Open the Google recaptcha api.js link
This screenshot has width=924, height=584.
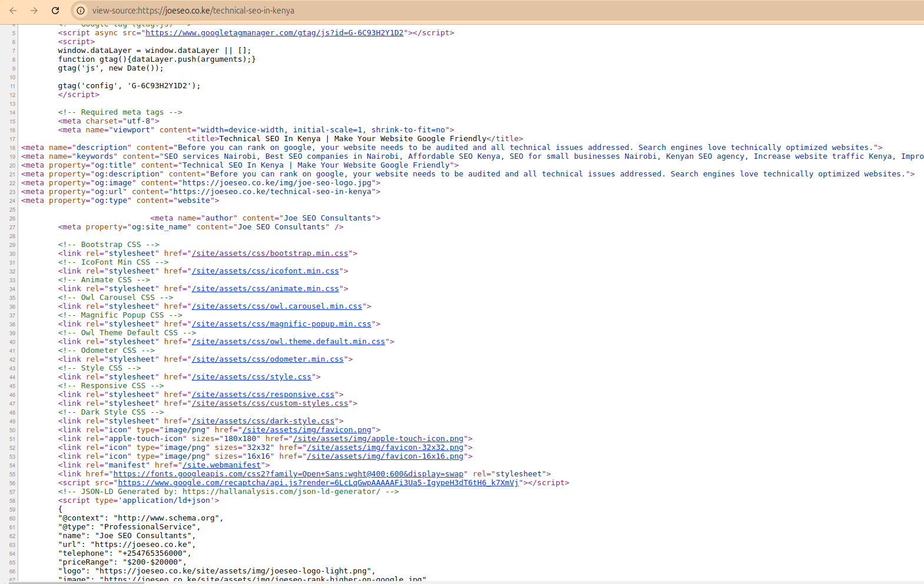(x=318, y=483)
